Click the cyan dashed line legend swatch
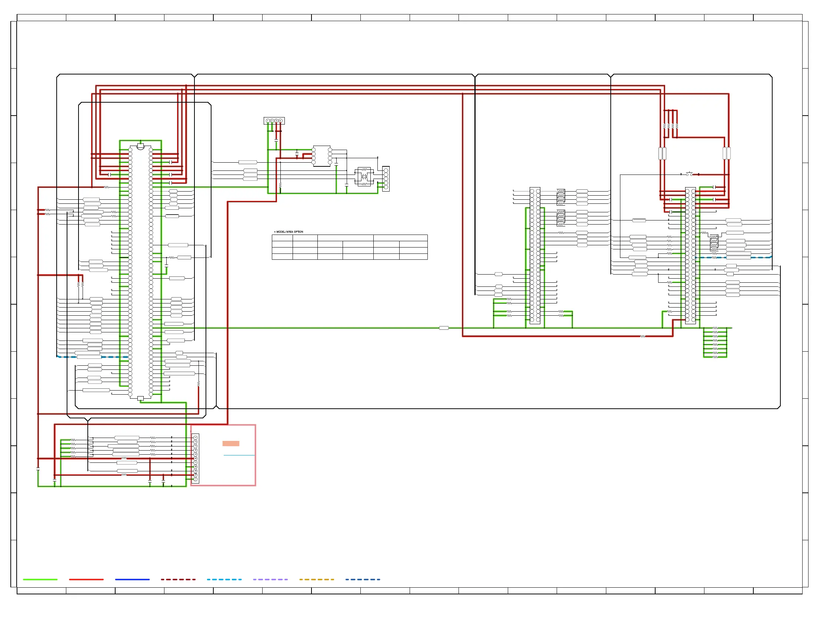The image size is (840, 624). coord(224,579)
